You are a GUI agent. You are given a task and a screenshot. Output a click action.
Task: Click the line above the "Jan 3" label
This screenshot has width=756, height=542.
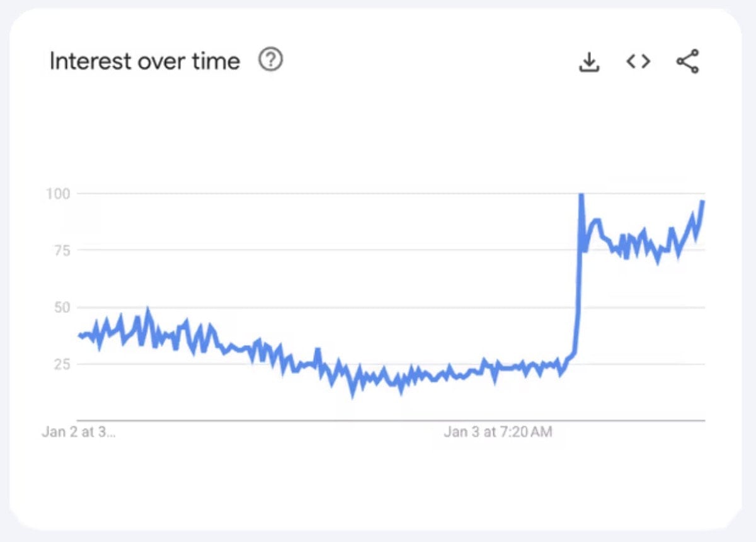click(498, 369)
